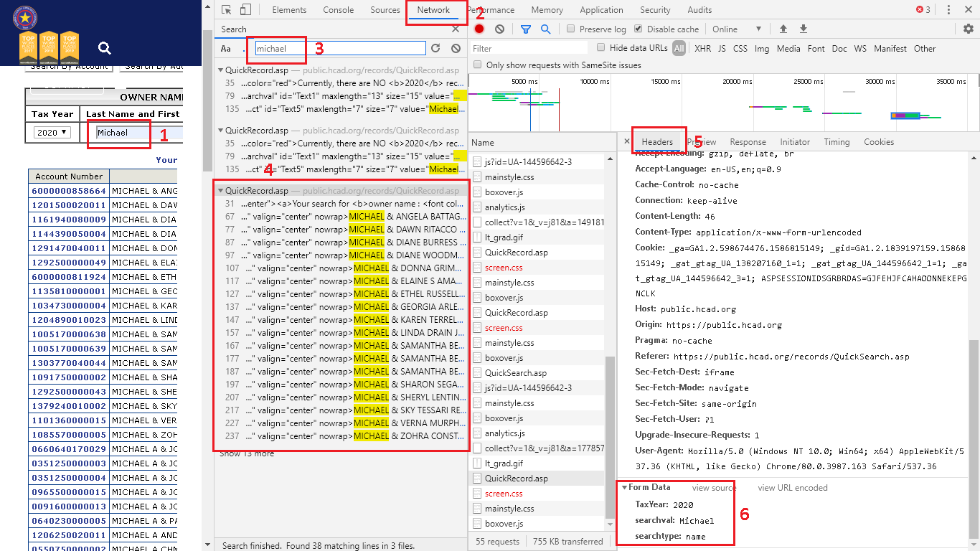Toggle the regular expression search option
This screenshot has height=551, width=980.
(244, 49)
